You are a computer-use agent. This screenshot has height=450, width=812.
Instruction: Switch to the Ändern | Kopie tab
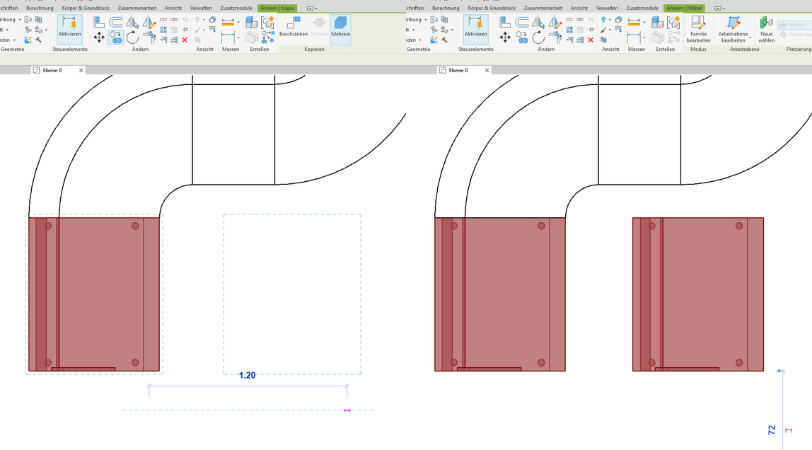[x=277, y=8]
